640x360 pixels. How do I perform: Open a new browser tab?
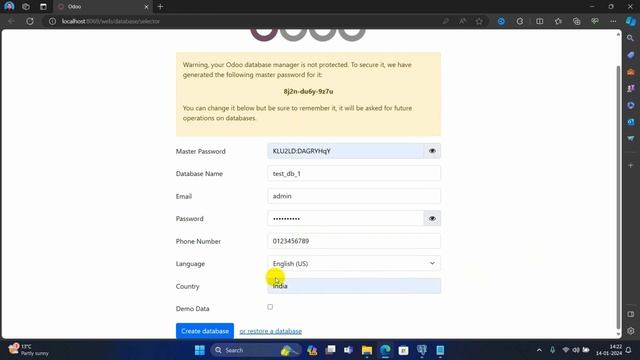pos(160,7)
